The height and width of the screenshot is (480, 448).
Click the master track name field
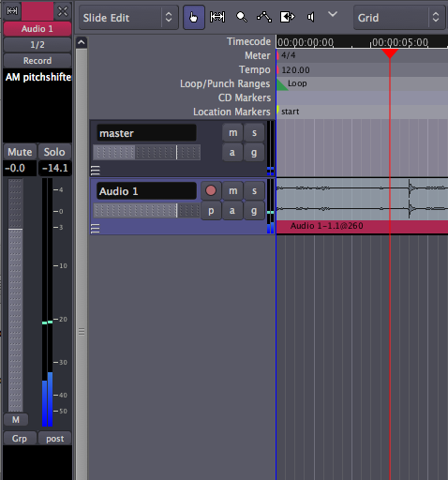point(146,133)
